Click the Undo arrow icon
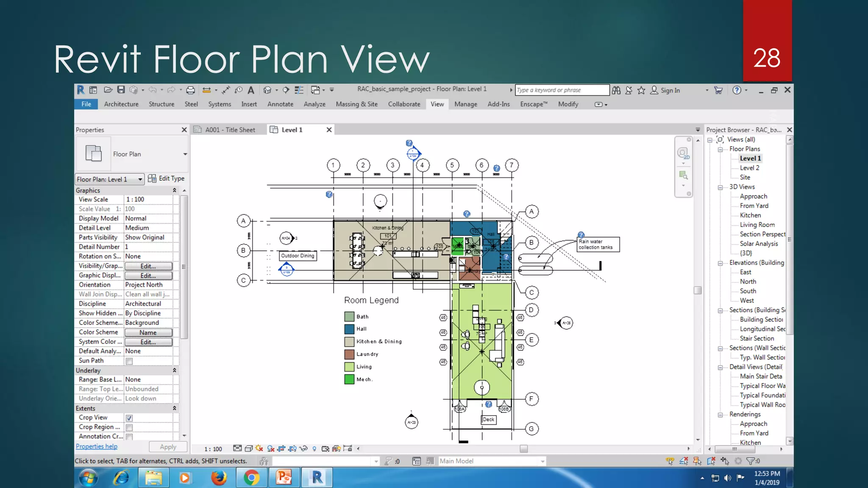868x488 pixels. (x=153, y=90)
